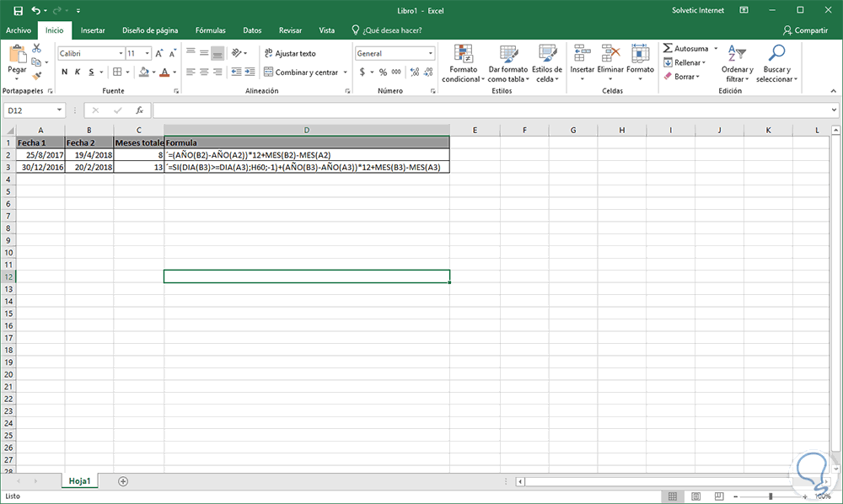Image resolution: width=843 pixels, height=504 pixels.
Task: Open the Archivo tab
Action: point(19,30)
